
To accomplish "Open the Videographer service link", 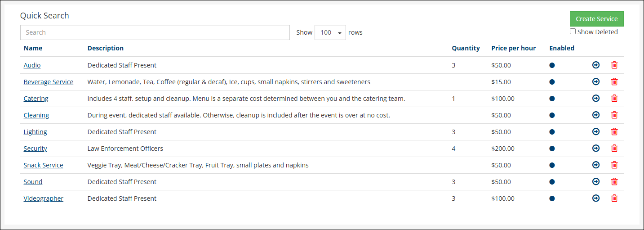I will (43, 198).
